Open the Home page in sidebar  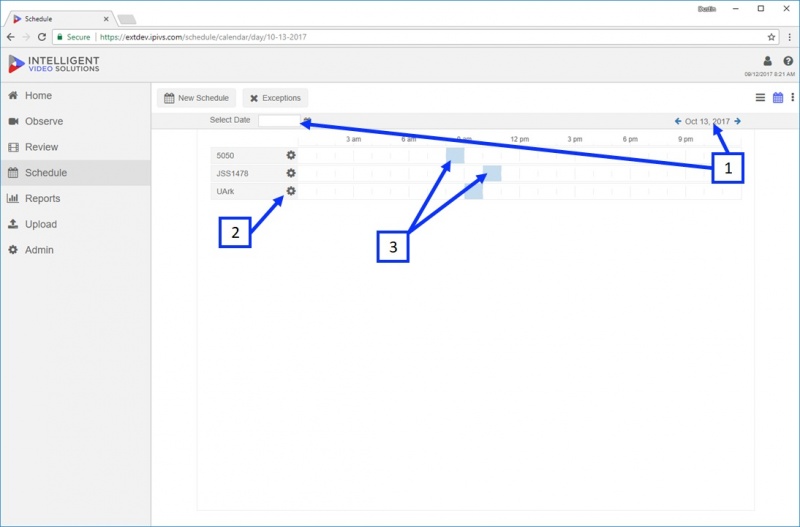pos(76,95)
